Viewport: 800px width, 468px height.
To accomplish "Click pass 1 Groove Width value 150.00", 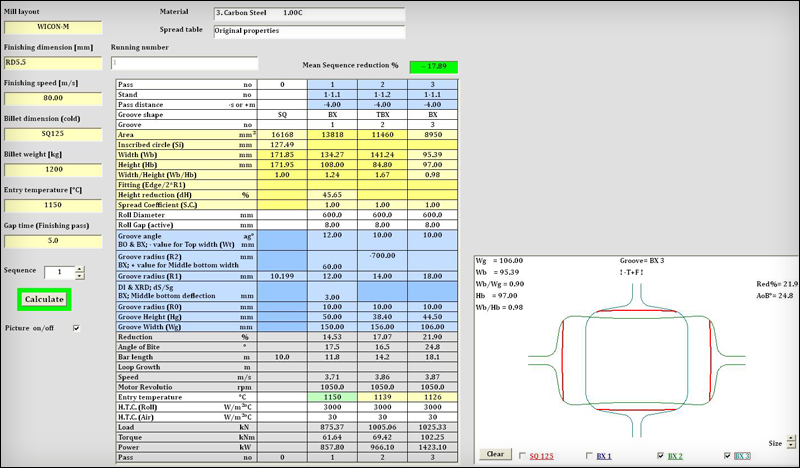I will point(332,327).
